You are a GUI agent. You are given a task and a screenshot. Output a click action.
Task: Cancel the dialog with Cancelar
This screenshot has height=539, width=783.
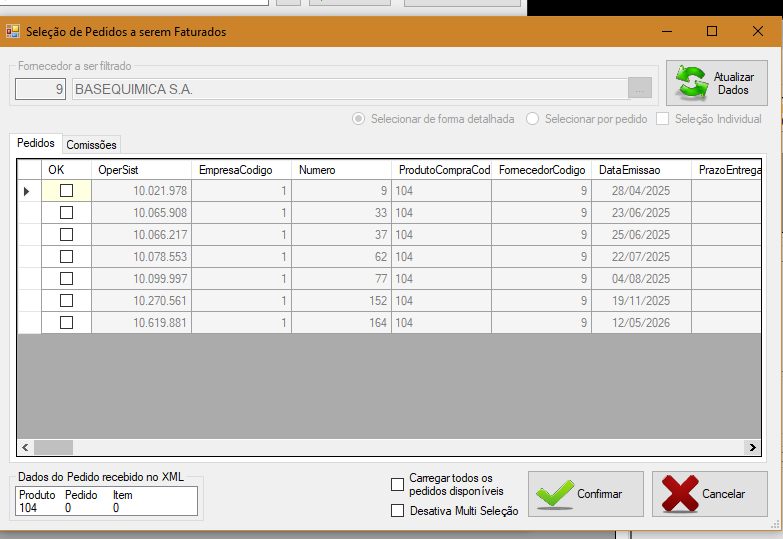[710, 494]
